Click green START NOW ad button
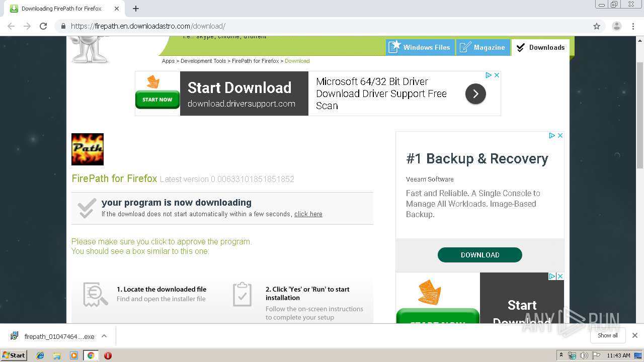The image size is (644, 362). coord(157,100)
